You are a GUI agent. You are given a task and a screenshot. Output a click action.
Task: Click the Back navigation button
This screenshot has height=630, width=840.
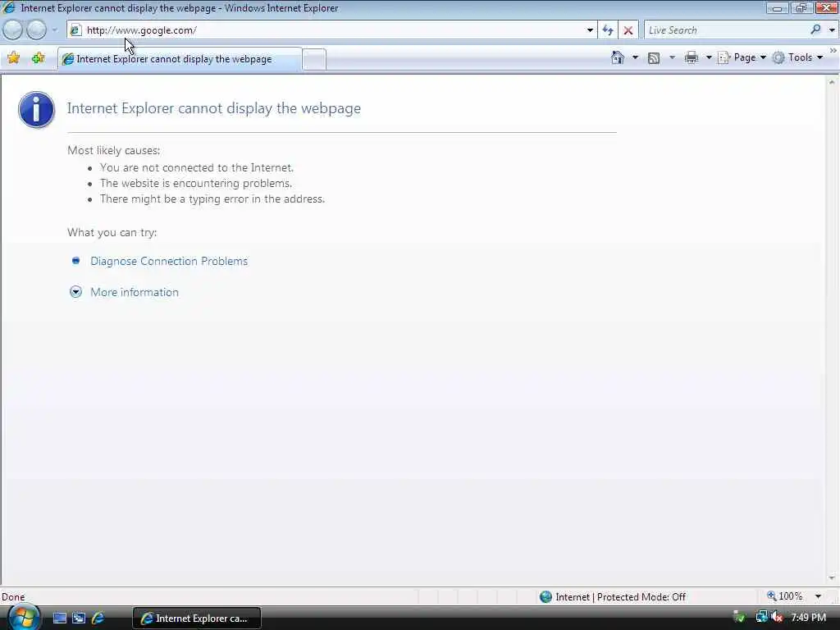point(13,30)
